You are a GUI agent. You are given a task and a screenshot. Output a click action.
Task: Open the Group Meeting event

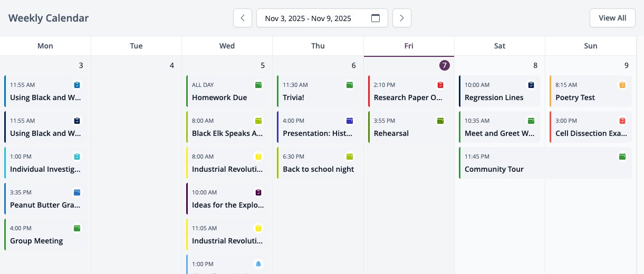(45, 234)
